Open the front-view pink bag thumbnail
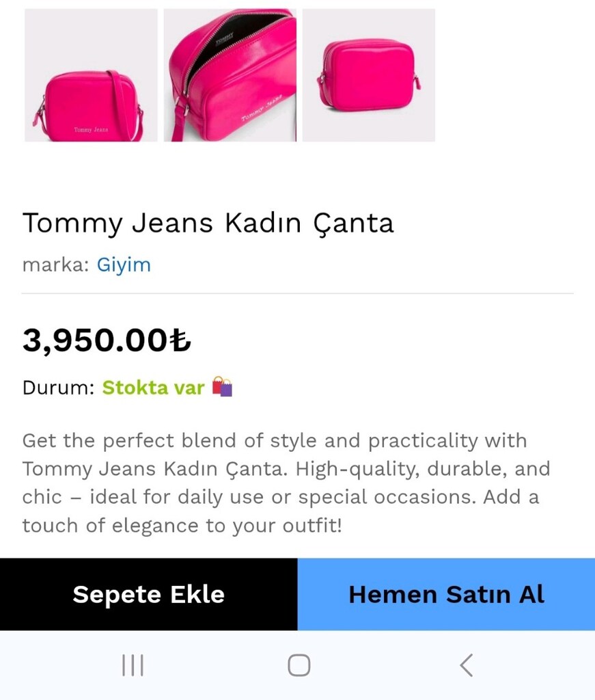Viewport: 595px width, 700px height. pyautogui.click(x=91, y=75)
